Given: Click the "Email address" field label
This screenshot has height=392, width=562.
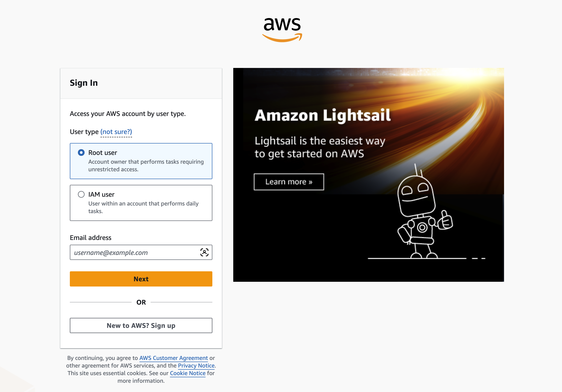Looking at the screenshot, I should tap(90, 238).
